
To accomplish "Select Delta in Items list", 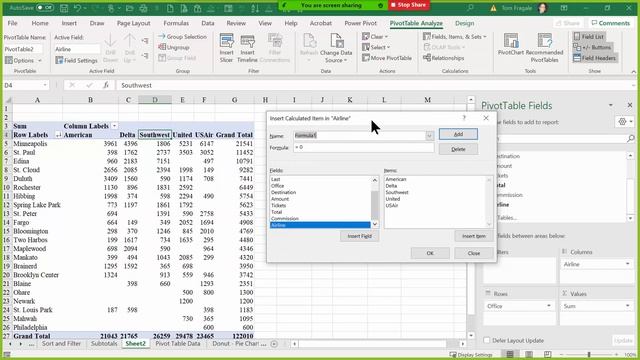I will [391, 186].
